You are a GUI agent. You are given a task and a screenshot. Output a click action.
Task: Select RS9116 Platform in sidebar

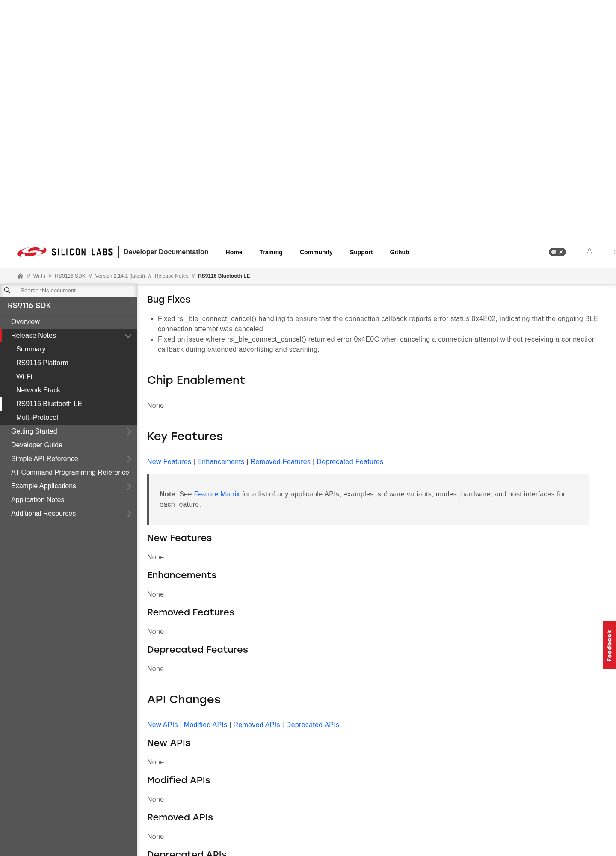[x=68, y=363]
